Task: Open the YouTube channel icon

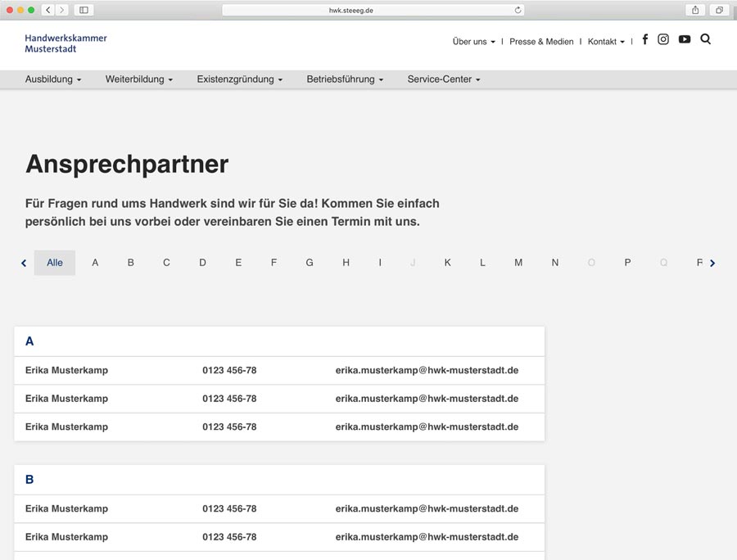Action: tap(685, 39)
